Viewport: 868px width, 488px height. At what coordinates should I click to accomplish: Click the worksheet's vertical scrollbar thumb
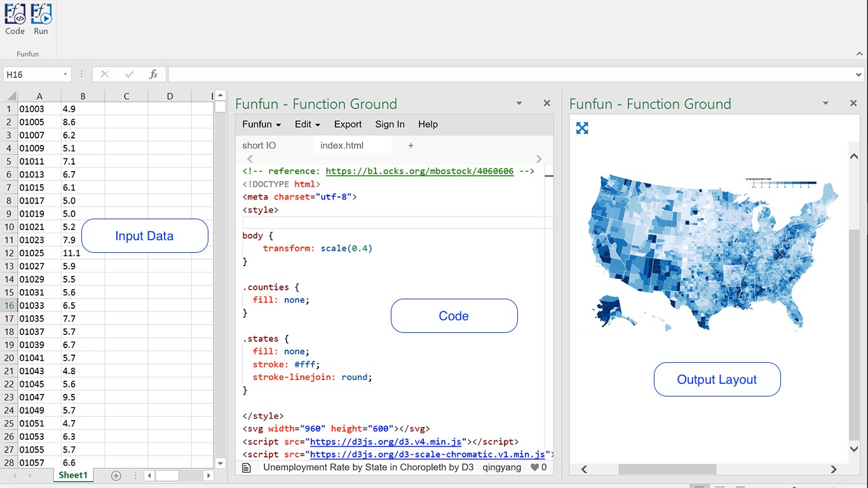pyautogui.click(x=220, y=107)
